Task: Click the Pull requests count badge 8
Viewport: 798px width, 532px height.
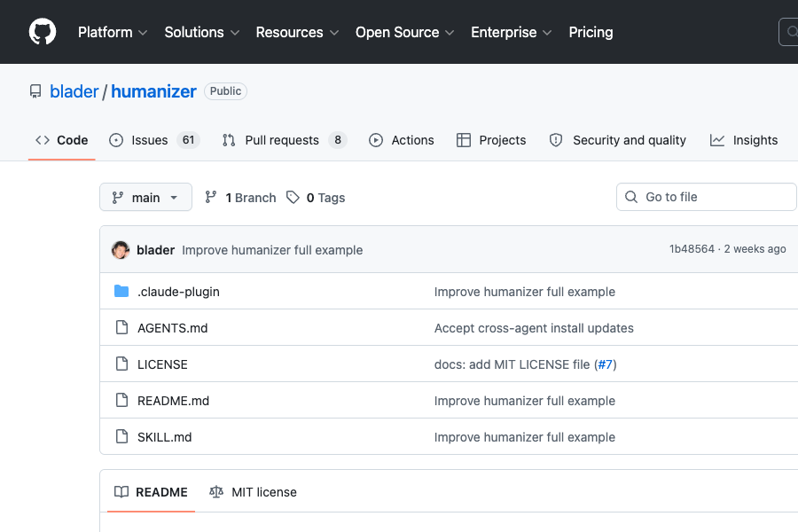Action: pos(338,140)
